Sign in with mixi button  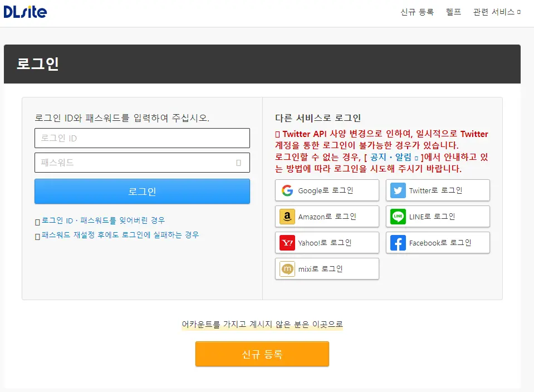(327, 269)
